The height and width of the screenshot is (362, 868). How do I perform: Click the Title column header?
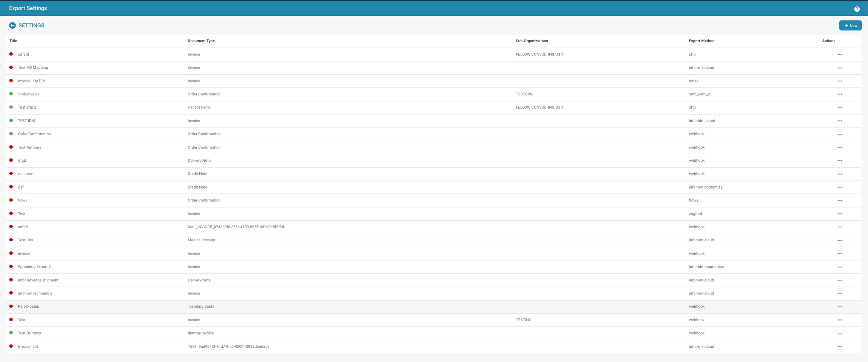pyautogui.click(x=13, y=41)
